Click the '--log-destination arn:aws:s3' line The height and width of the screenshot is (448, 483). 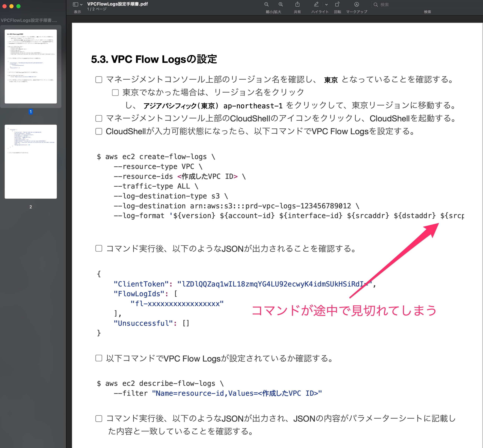237,206
